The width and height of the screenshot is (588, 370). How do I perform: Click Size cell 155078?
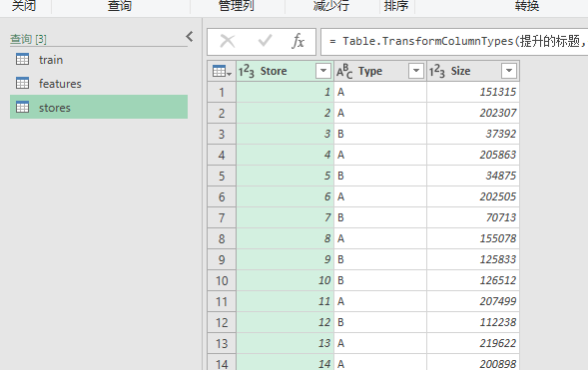(473, 239)
